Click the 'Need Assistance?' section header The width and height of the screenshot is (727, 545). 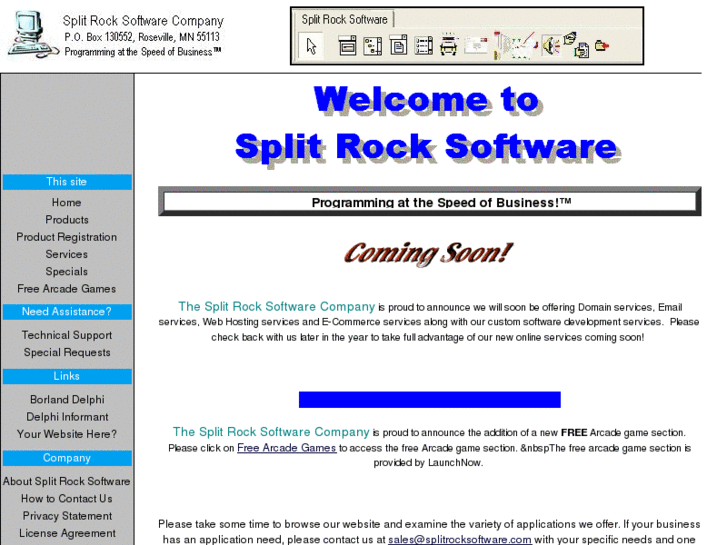pos(67,312)
